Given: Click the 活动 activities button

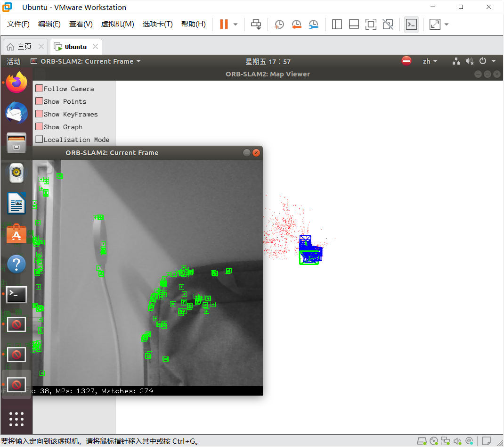Looking at the screenshot, I should [14, 61].
